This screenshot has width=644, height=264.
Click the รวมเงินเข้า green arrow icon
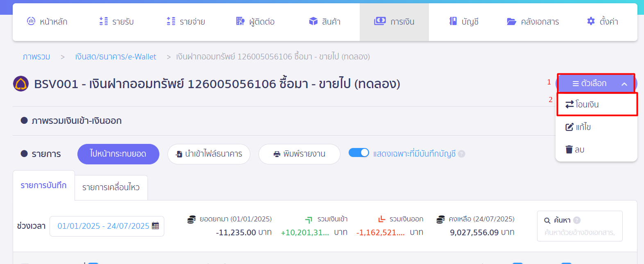[x=309, y=220]
